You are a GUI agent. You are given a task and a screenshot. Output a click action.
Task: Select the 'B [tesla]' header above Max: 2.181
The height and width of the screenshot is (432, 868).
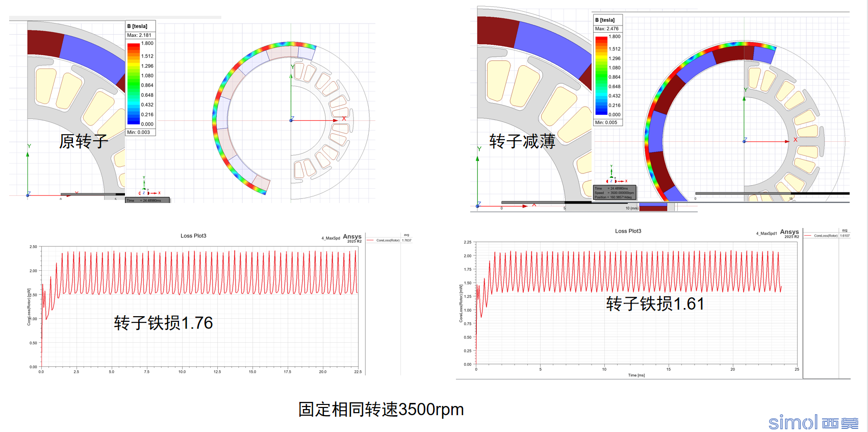(137, 26)
